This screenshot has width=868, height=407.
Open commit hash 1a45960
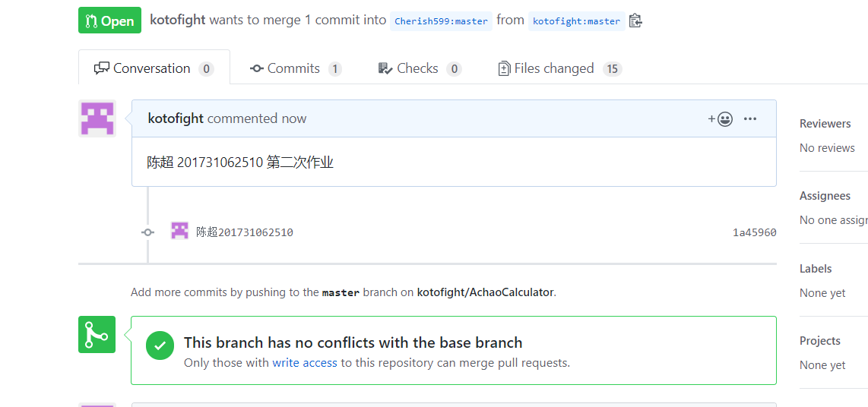tap(754, 232)
